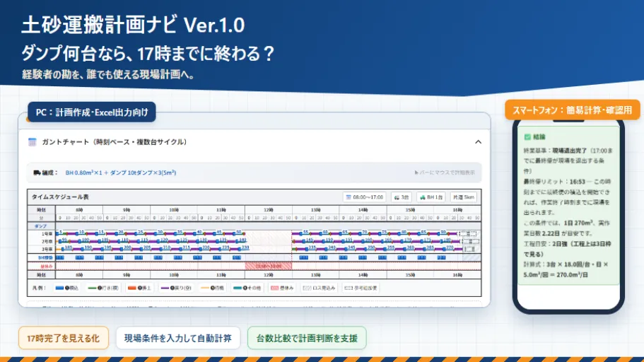
Task: Click the タイムスケジュール表 title
Action: 60,197
